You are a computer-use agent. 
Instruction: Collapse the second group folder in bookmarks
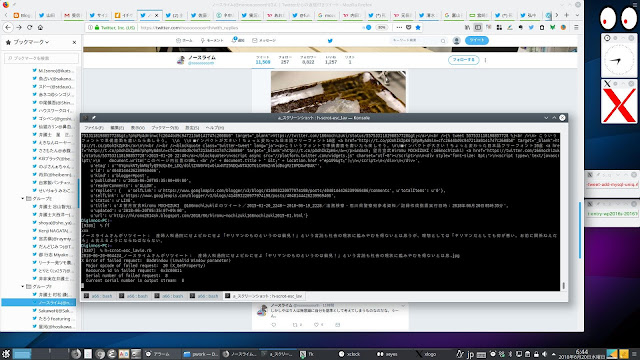coord(23,287)
